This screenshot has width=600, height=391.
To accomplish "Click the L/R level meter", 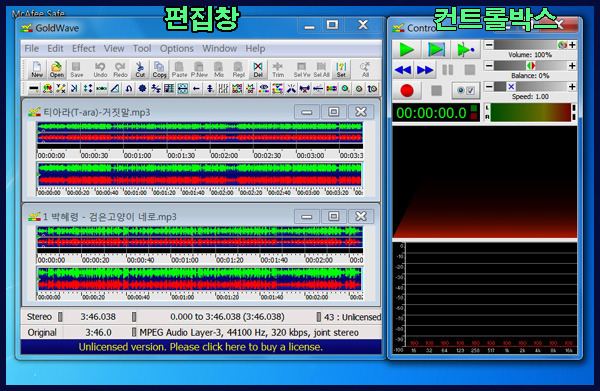I will point(530,112).
